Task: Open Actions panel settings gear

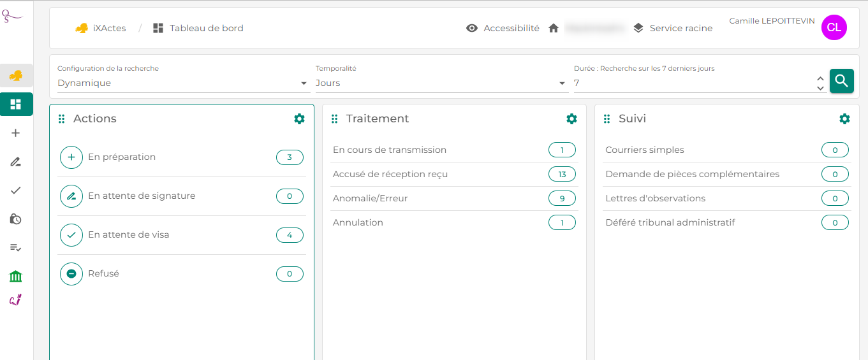Action: coord(299,119)
